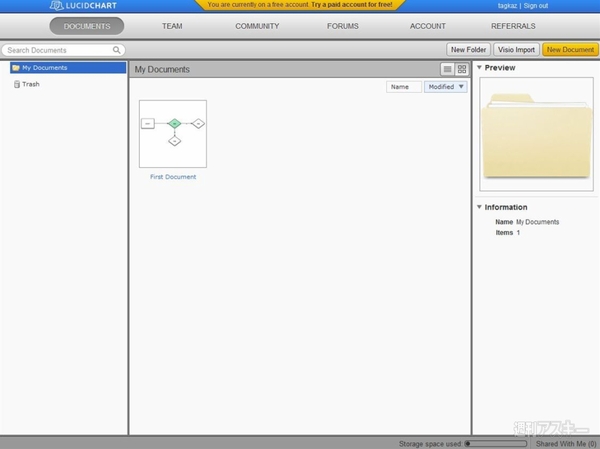Click the Items count 1

click(x=518, y=233)
